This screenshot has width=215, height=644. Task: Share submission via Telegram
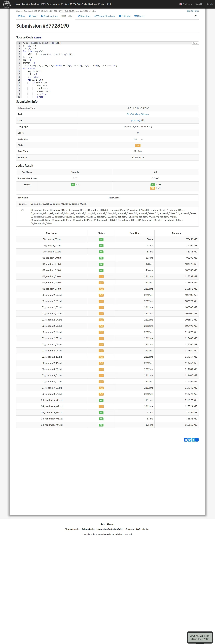click(x=193, y=440)
